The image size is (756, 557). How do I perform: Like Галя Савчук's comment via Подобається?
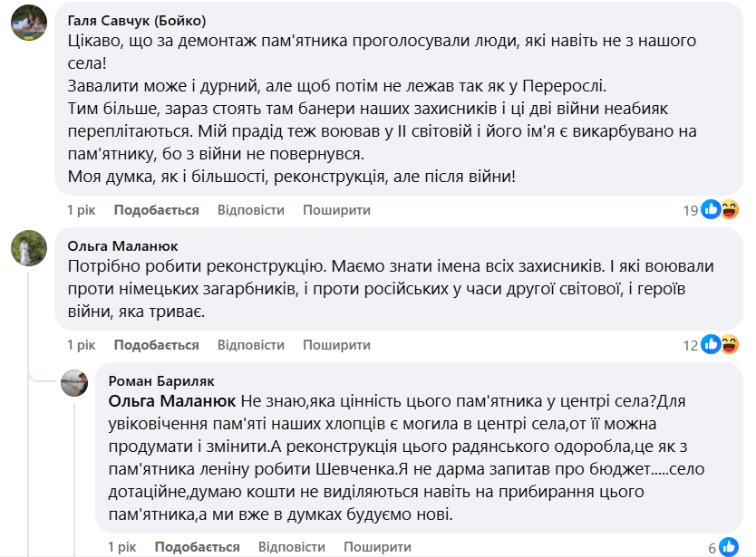pos(156,210)
